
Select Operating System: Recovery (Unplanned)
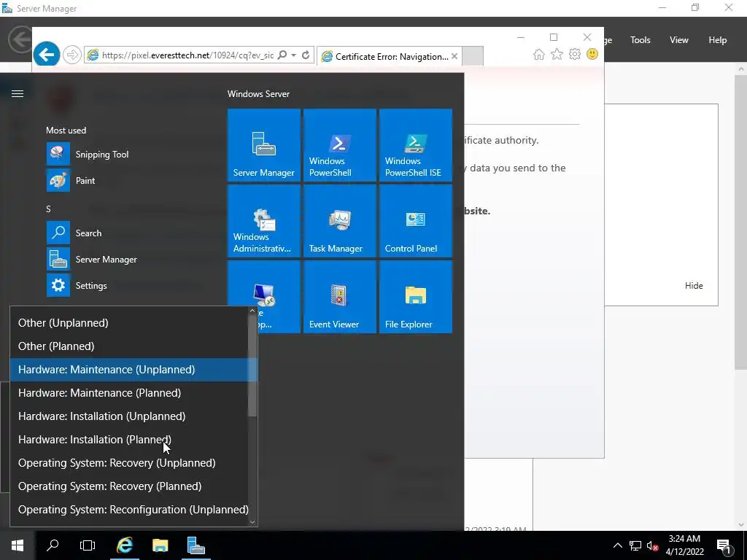coord(128,463)
